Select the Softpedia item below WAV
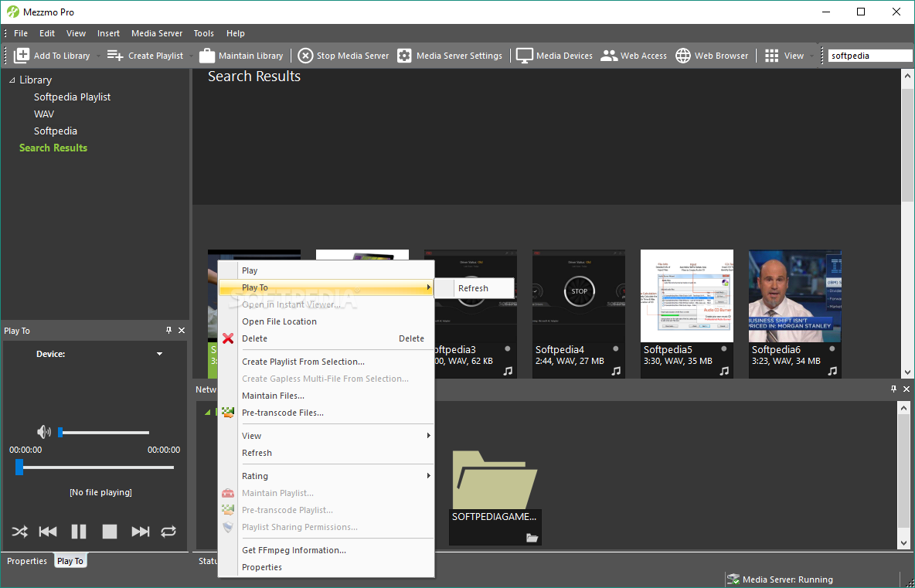Screen dimensions: 915x588 [x=56, y=131]
